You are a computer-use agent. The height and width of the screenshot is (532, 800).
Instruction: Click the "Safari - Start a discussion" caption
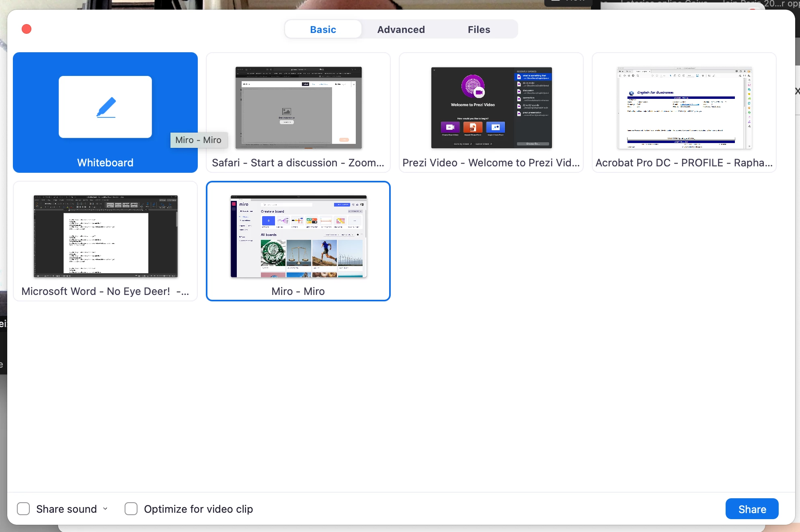click(x=298, y=163)
